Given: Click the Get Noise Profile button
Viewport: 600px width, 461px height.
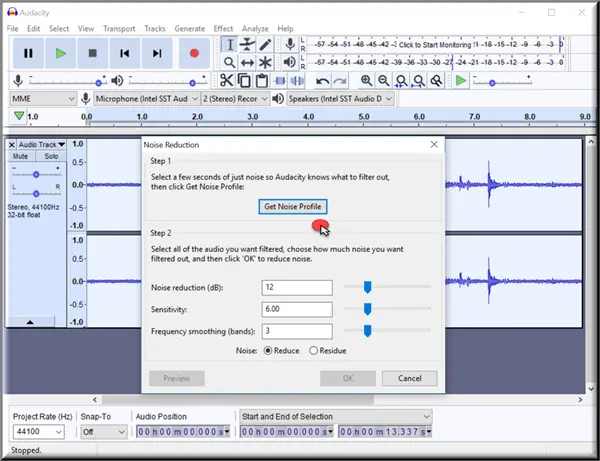Looking at the screenshot, I should 292,206.
